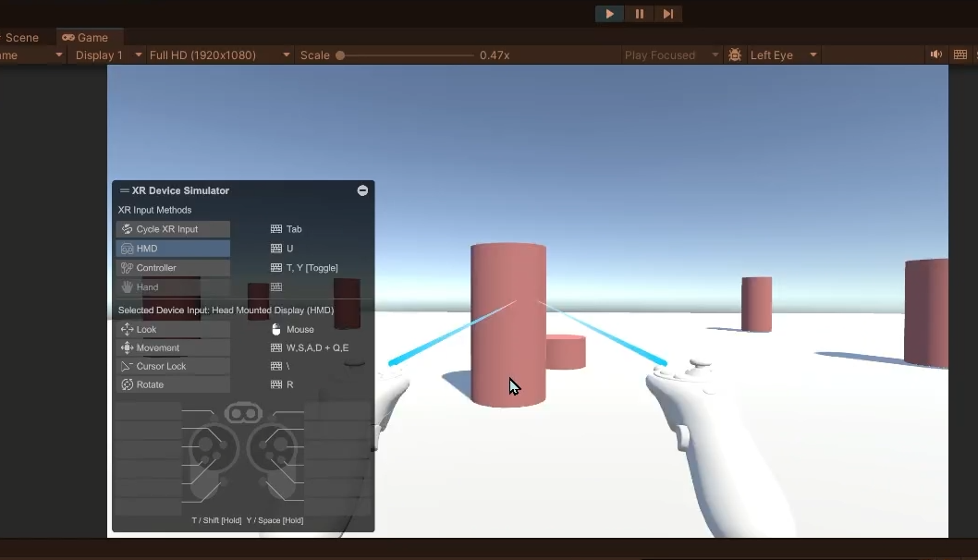Viewport: 978px width, 560px height.
Task: Click the mouse icon beside Mouse
Action: coord(276,329)
